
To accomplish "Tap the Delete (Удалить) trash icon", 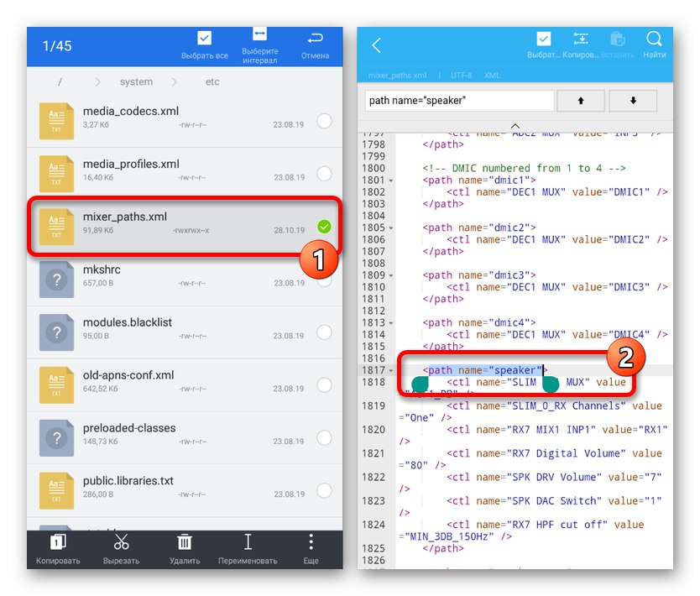I will (x=185, y=542).
